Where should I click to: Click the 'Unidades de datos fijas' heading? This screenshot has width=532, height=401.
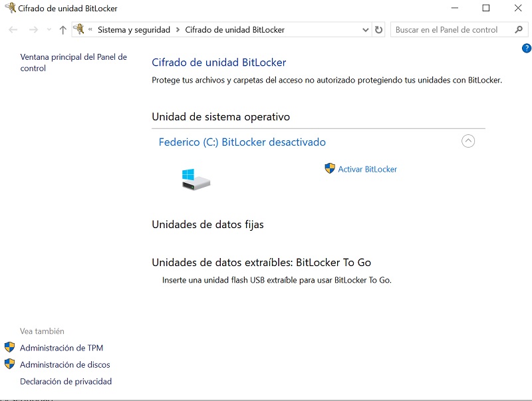(207, 225)
